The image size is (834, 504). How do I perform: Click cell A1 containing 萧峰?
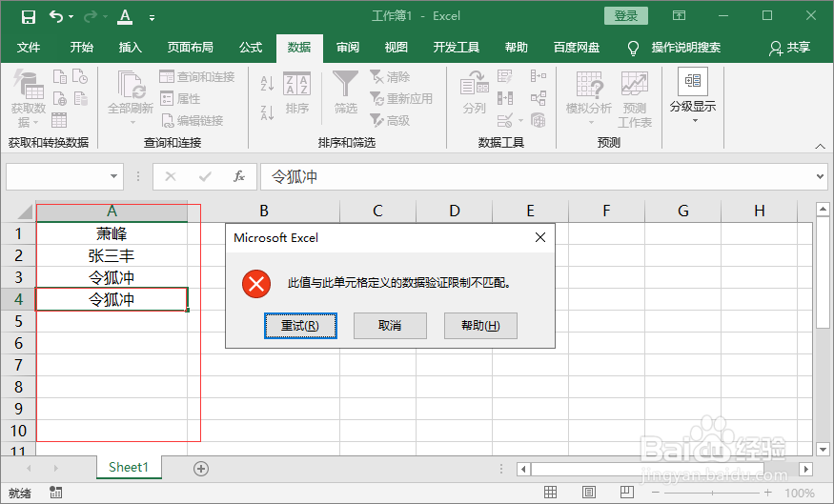[x=112, y=233]
